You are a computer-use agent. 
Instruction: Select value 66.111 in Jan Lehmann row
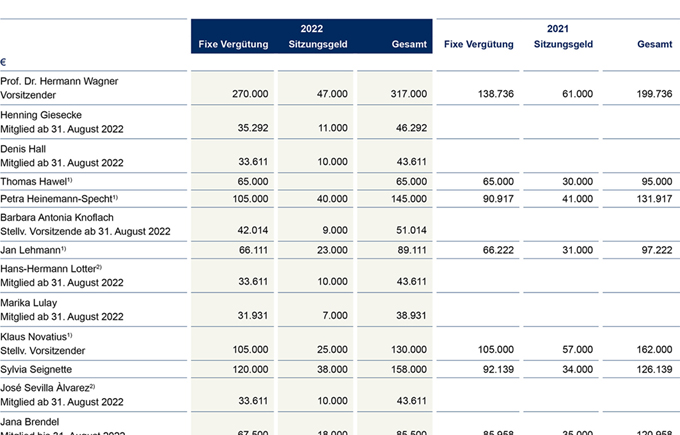(254, 250)
